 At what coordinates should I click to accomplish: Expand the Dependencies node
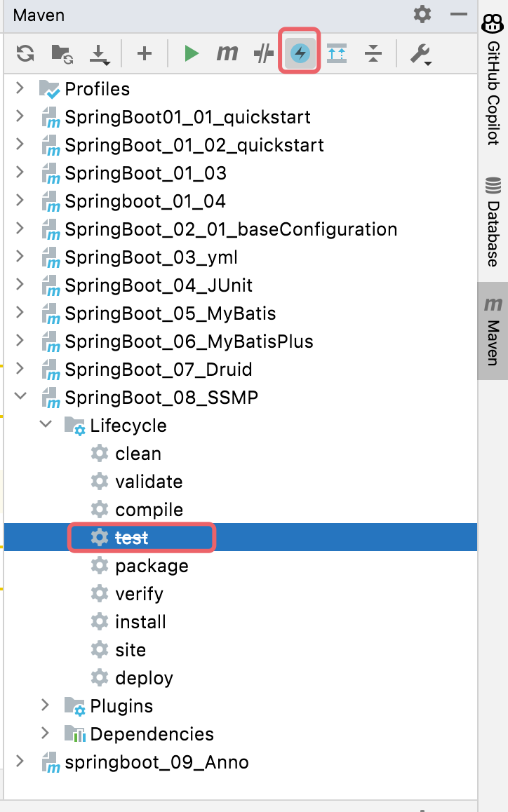click(45, 733)
